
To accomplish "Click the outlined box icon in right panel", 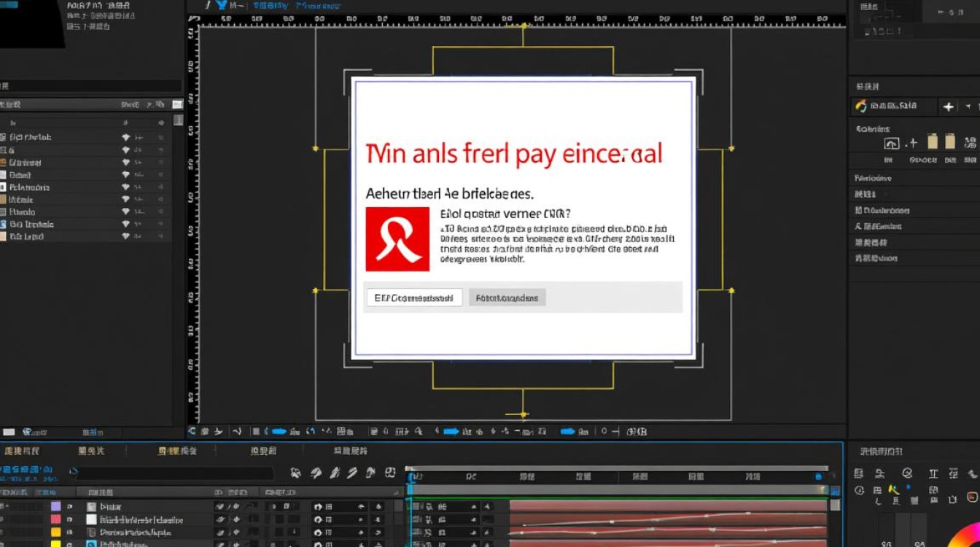I will (x=891, y=144).
